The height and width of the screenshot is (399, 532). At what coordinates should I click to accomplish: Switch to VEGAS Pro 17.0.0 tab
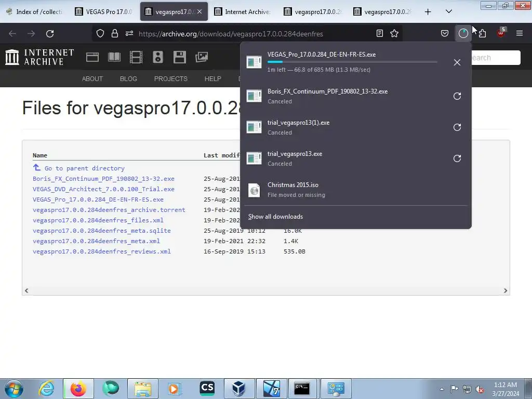click(104, 11)
